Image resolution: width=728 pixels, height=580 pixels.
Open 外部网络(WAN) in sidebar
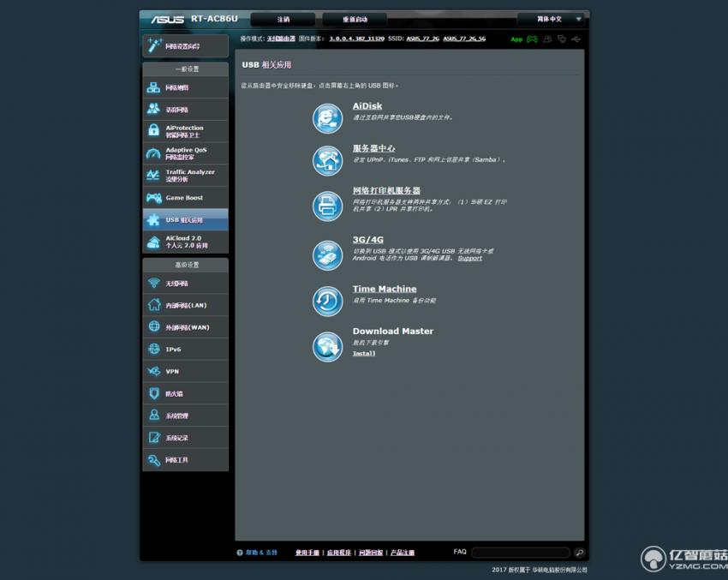point(185,327)
